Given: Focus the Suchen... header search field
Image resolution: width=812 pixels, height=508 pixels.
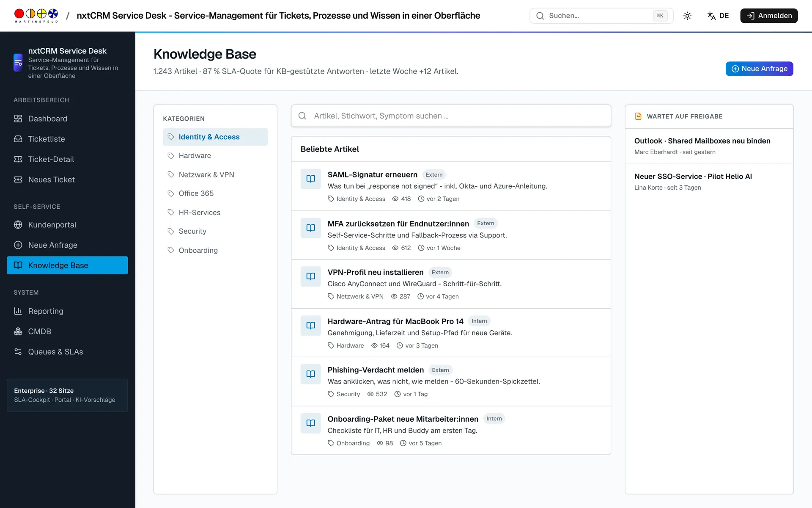Looking at the screenshot, I should click(x=601, y=16).
